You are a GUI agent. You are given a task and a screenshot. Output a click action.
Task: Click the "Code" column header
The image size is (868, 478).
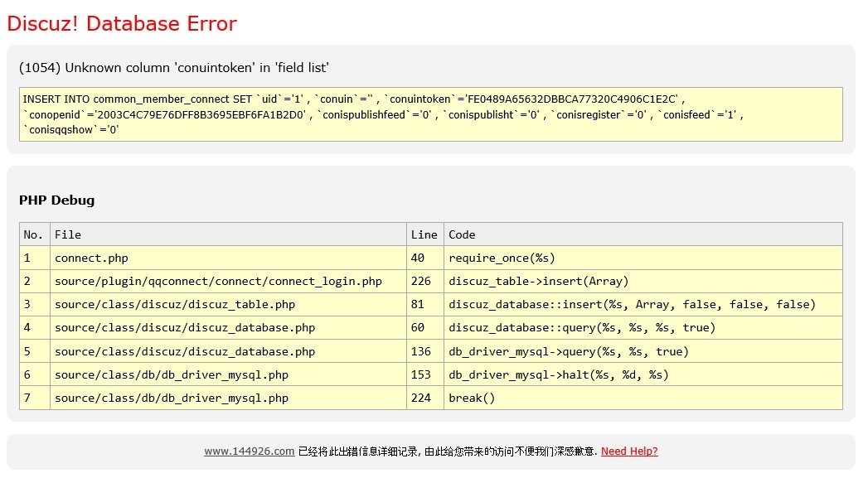(x=462, y=234)
